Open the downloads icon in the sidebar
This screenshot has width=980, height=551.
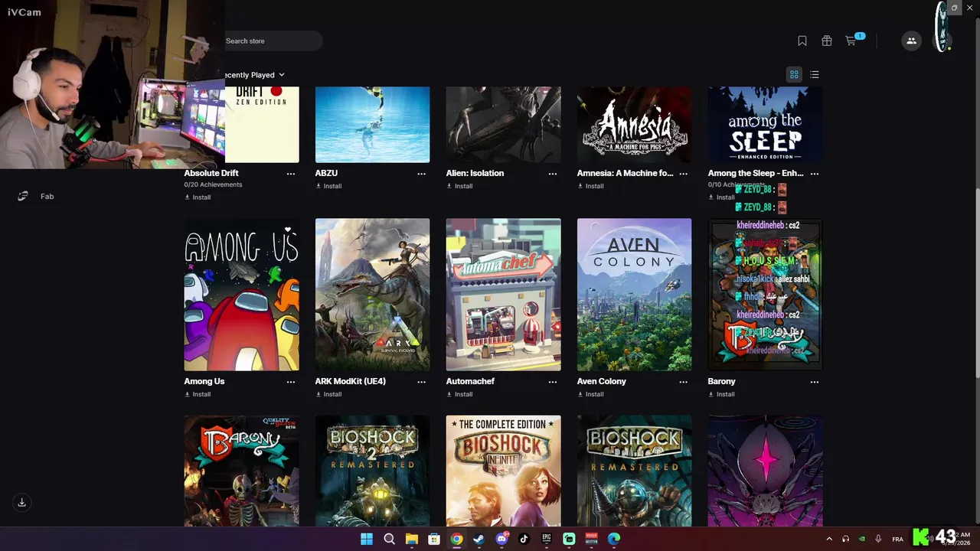click(22, 503)
